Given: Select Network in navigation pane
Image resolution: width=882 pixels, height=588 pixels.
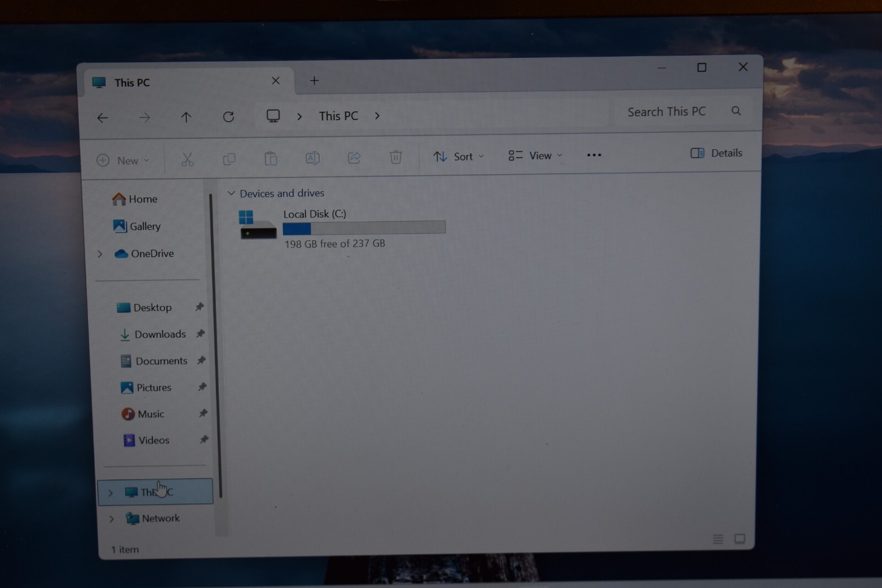Looking at the screenshot, I should pyautogui.click(x=152, y=518).
